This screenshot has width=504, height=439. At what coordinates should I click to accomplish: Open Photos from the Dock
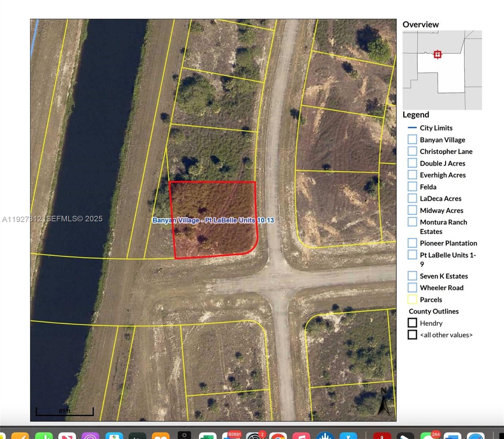point(114,436)
